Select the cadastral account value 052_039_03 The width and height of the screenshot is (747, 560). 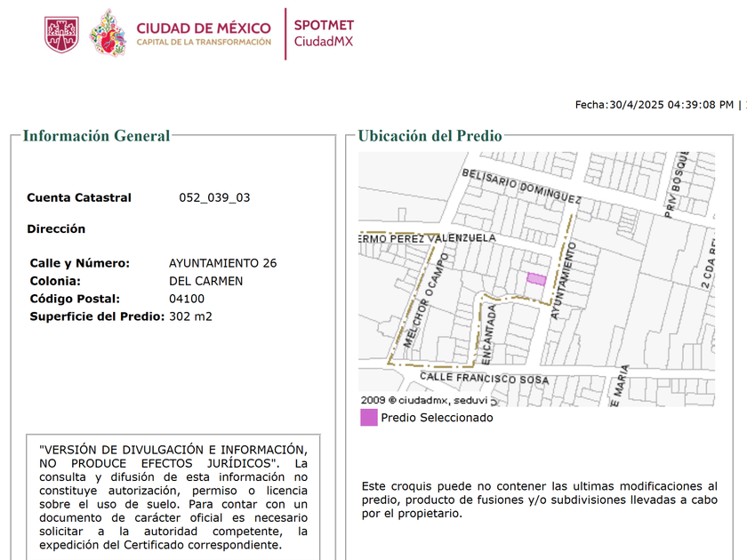214,197
